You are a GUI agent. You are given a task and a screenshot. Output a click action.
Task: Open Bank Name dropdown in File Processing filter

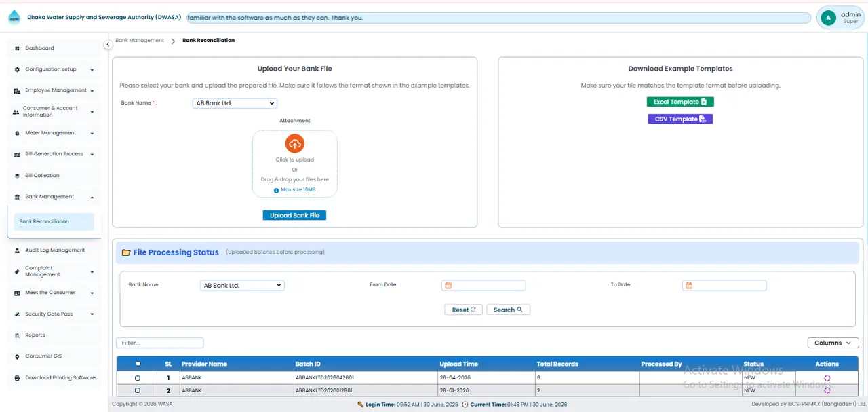(x=242, y=286)
